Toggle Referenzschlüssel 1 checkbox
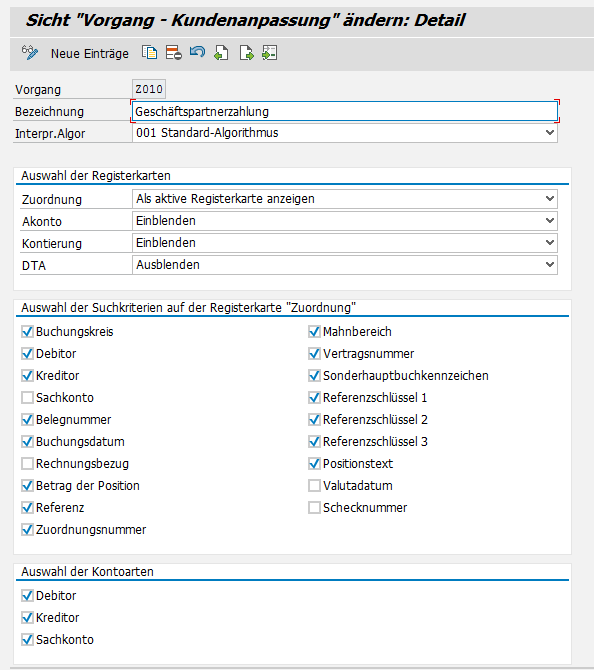This screenshot has height=670, width=594. pos(315,397)
